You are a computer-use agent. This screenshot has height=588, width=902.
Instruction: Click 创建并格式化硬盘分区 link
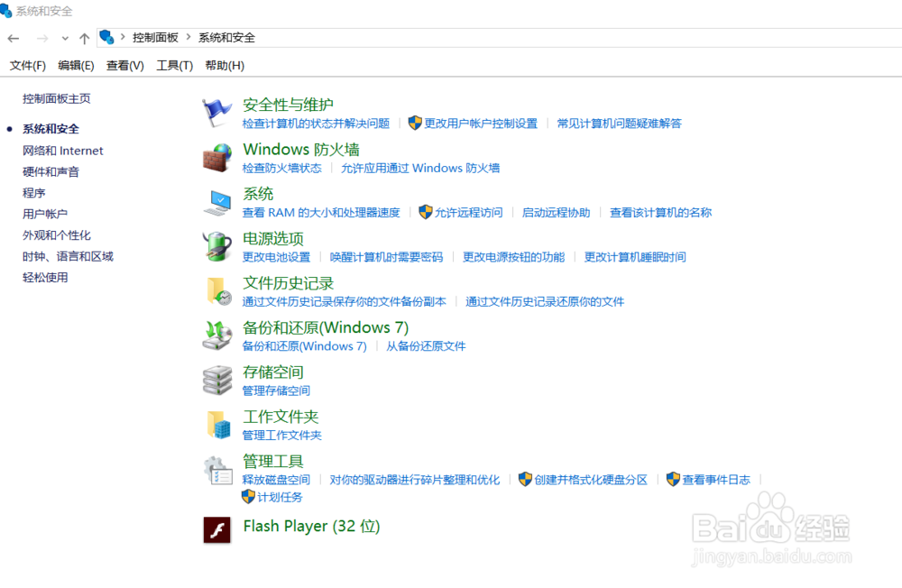591,479
